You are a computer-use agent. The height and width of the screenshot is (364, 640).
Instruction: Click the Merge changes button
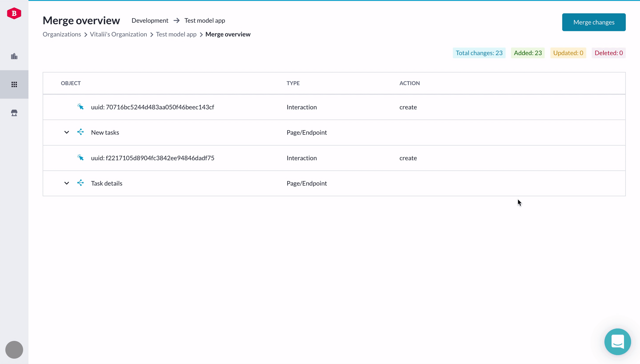click(x=594, y=22)
